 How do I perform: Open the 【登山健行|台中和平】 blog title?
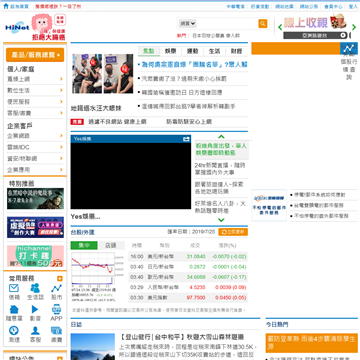click(181, 337)
